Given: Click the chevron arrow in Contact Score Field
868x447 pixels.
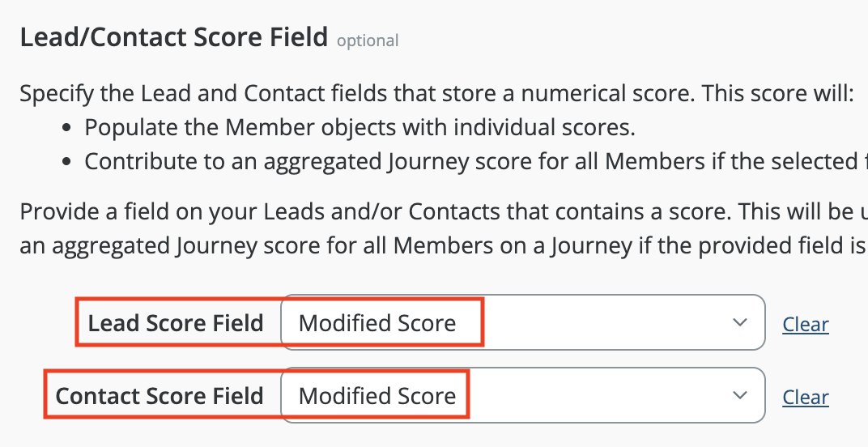Looking at the screenshot, I should (x=739, y=396).
